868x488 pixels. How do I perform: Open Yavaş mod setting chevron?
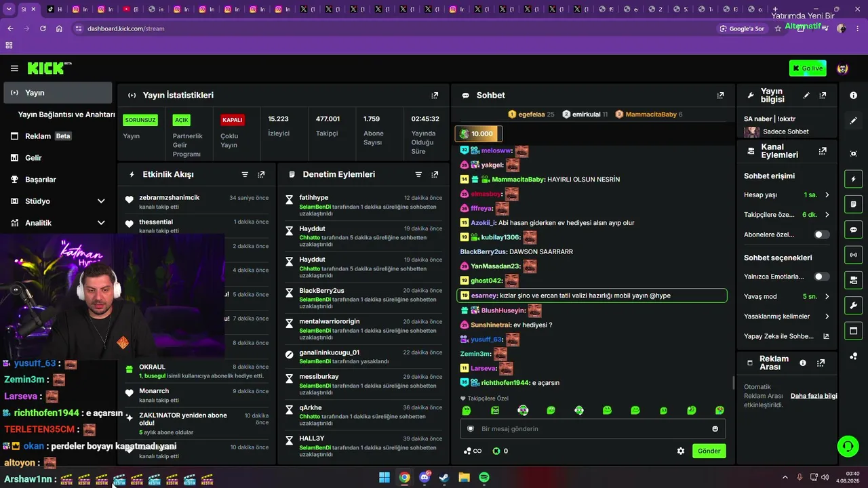(827, 296)
